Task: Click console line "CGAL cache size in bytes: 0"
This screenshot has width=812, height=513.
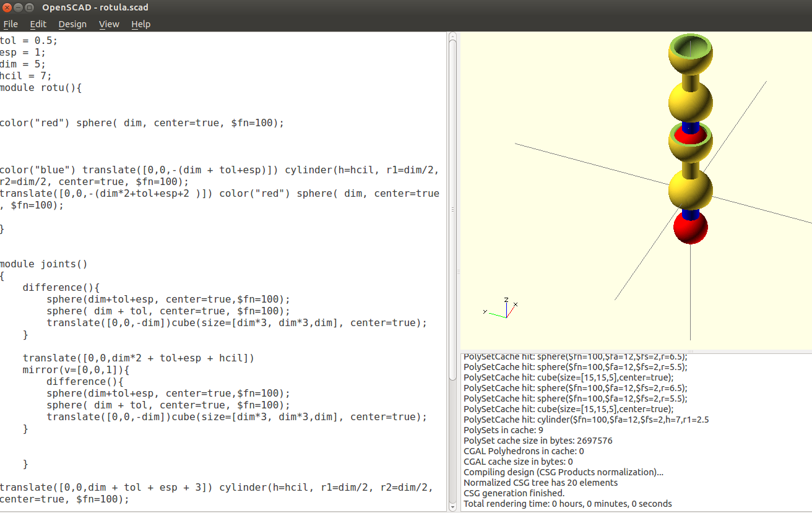Action: coord(518,462)
